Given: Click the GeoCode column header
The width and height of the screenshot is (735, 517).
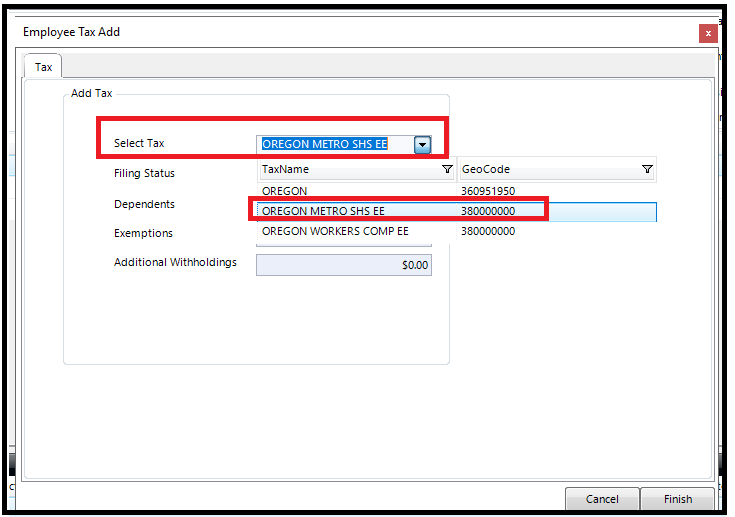Looking at the screenshot, I should click(556, 169).
